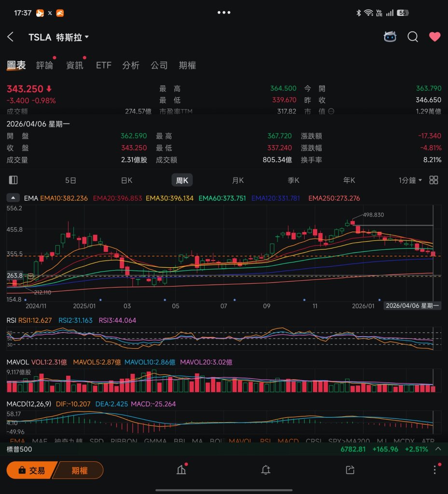The image size is (448, 494).
Task: Toggle the RIBBON indicator in the bottom strip
Action: [x=124, y=441]
